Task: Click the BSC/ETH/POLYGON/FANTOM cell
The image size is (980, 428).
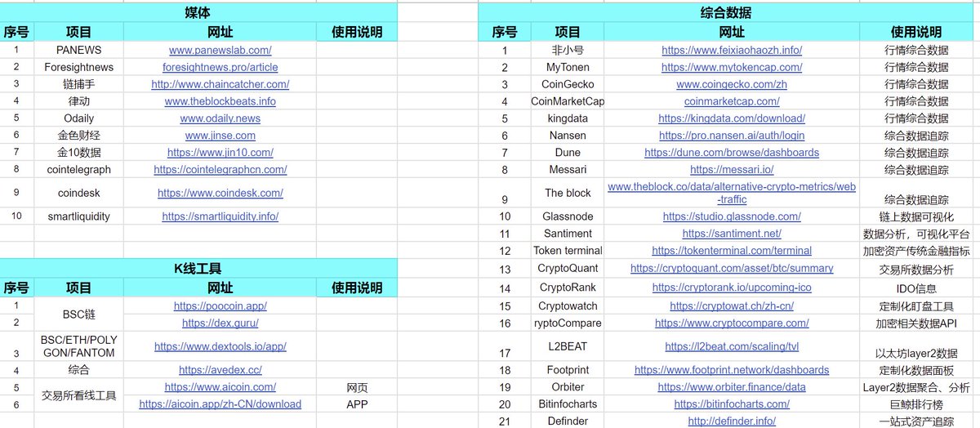Action: click(x=78, y=346)
